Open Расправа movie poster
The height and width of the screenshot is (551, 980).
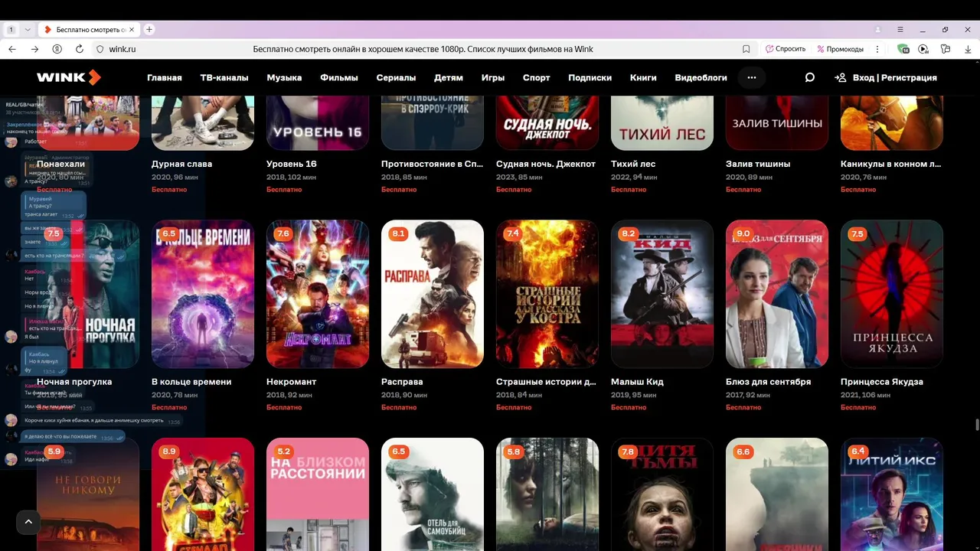click(433, 294)
